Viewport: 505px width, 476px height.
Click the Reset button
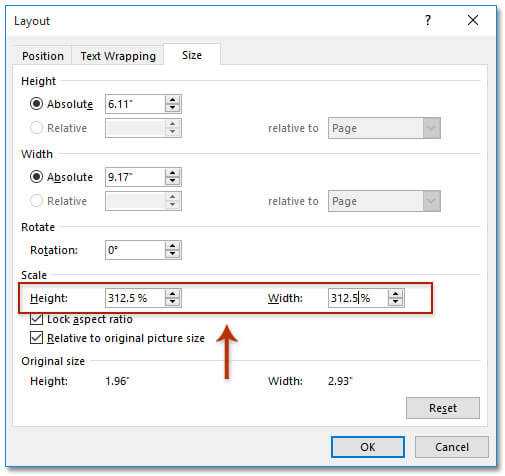point(443,408)
